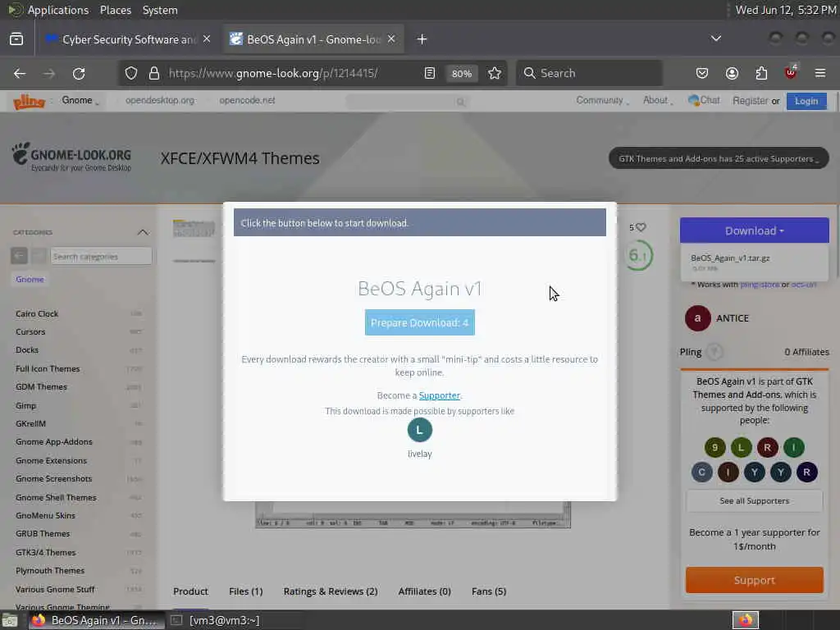840x630 pixels.
Task: Click the Pling logo
Action: pyautogui.click(x=29, y=101)
